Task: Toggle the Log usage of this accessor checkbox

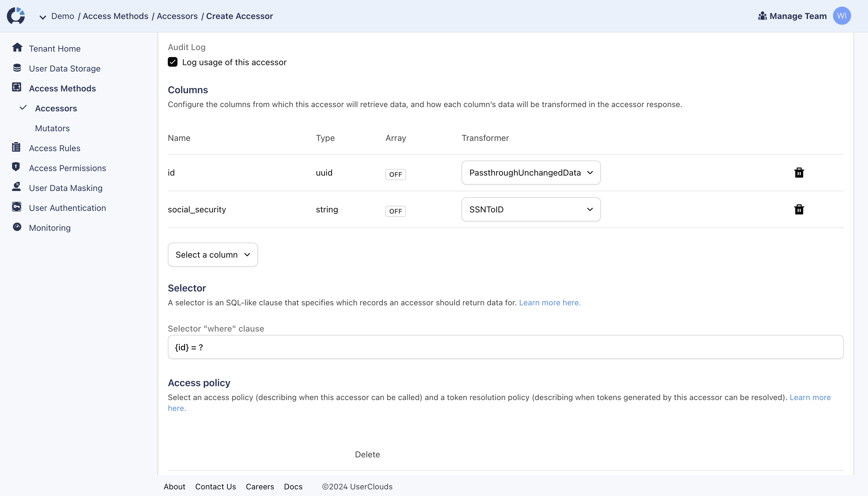Action: (x=172, y=62)
